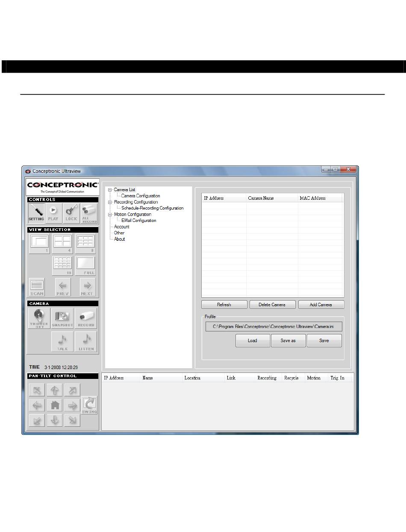This screenshot has height=532, width=406.
Task: Sort by Camera Name column header
Action: [x=272, y=198]
